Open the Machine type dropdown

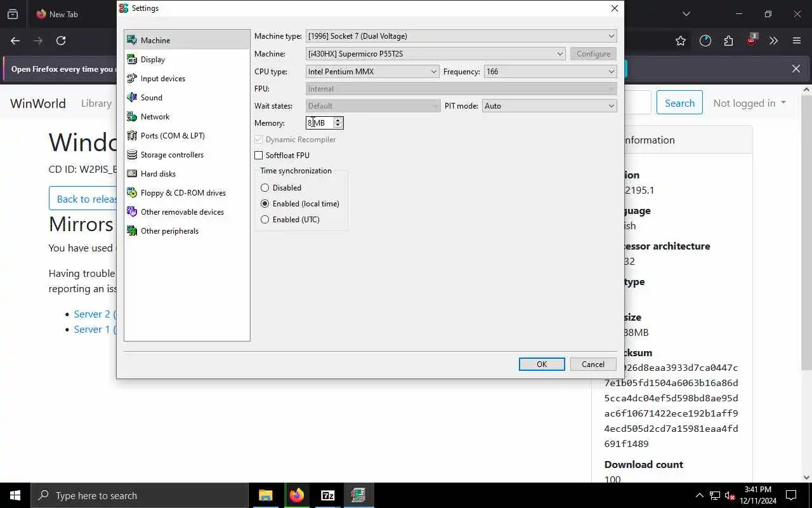point(461,36)
